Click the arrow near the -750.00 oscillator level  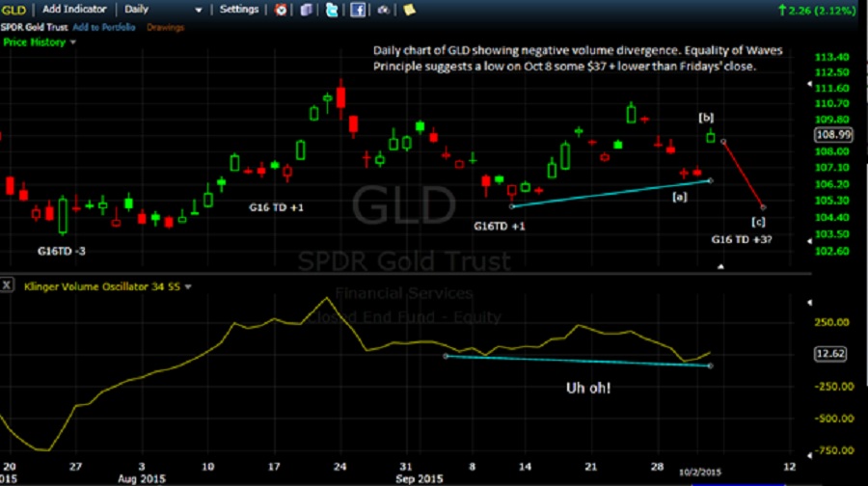coord(809,455)
